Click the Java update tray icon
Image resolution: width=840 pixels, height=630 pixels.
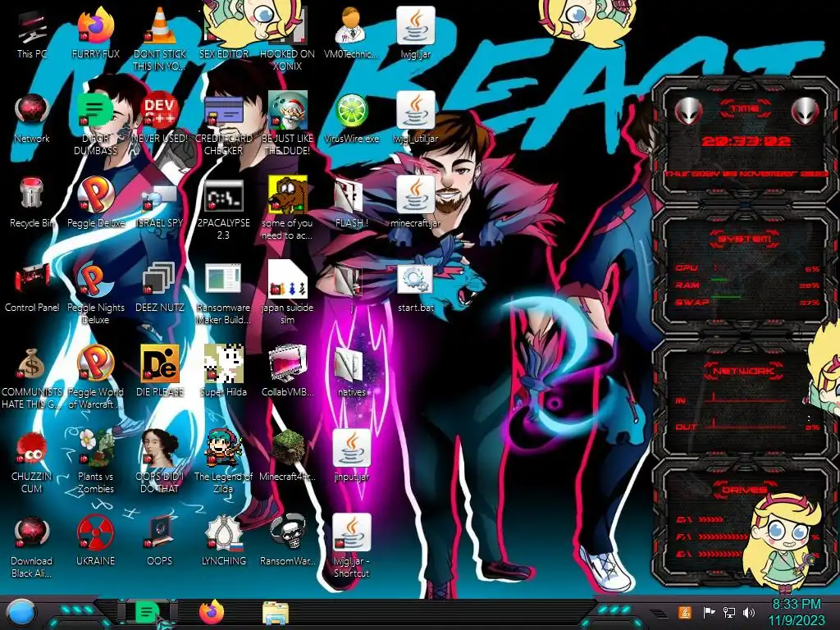coord(684,612)
